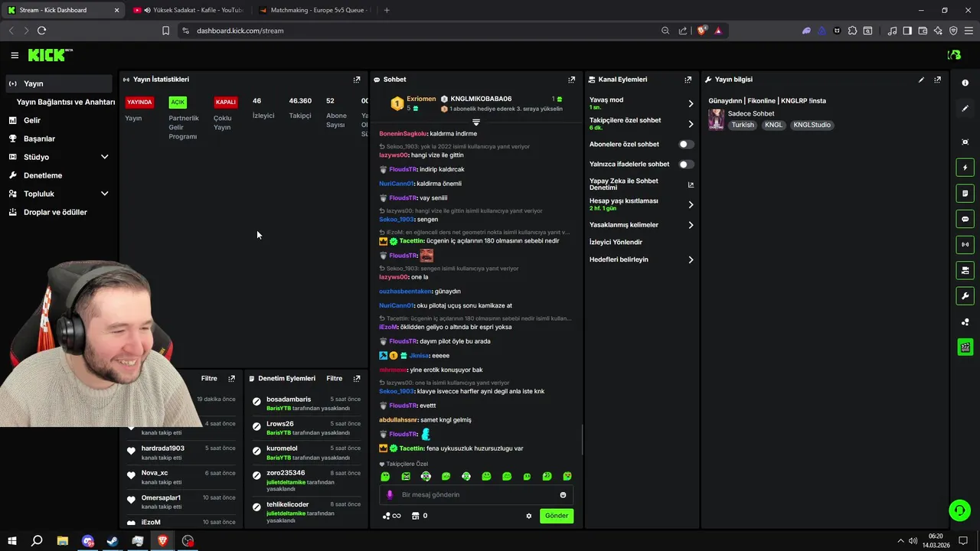The width and height of the screenshot is (980, 551).
Task: Click the three-dots points icon in the right sidebar
Action: (x=965, y=322)
